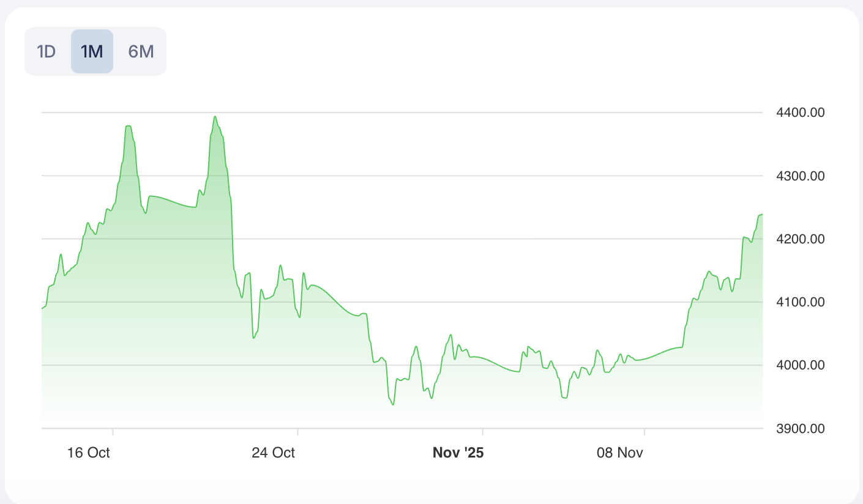Click the 24 Oct date label

273,453
